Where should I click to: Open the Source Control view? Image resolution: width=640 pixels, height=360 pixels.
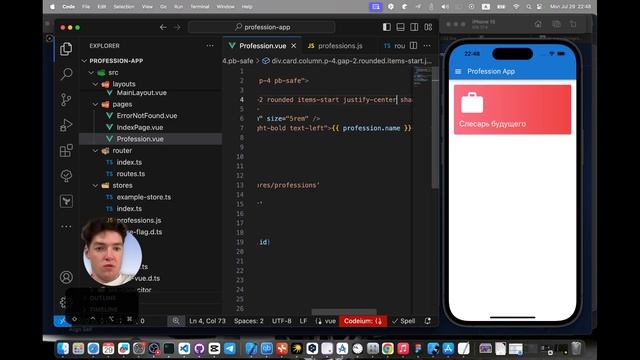pos(66,100)
